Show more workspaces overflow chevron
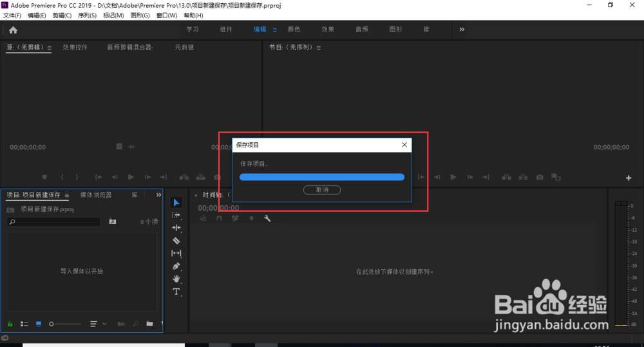The width and height of the screenshot is (644, 347). (x=462, y=30)
